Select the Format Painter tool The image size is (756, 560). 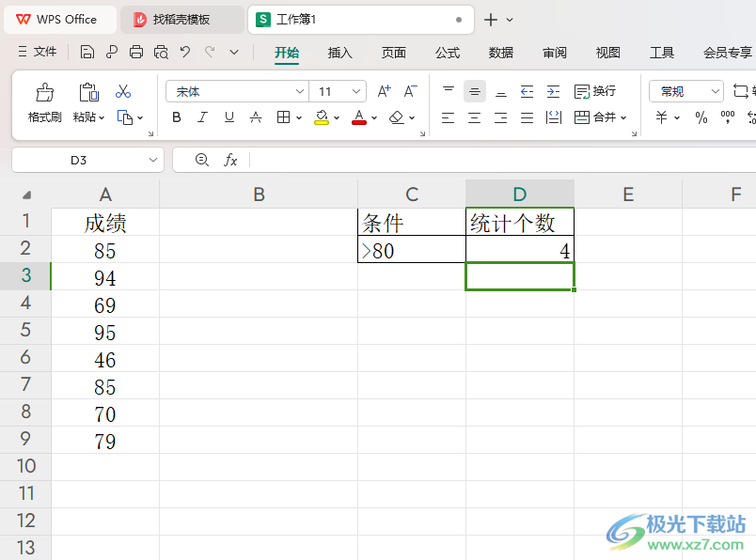[44, 102]
